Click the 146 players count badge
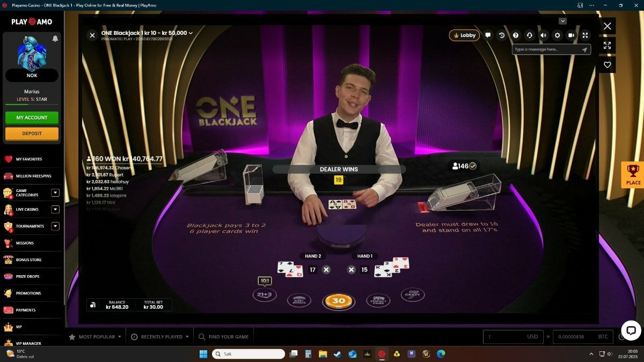 [464, 166]
